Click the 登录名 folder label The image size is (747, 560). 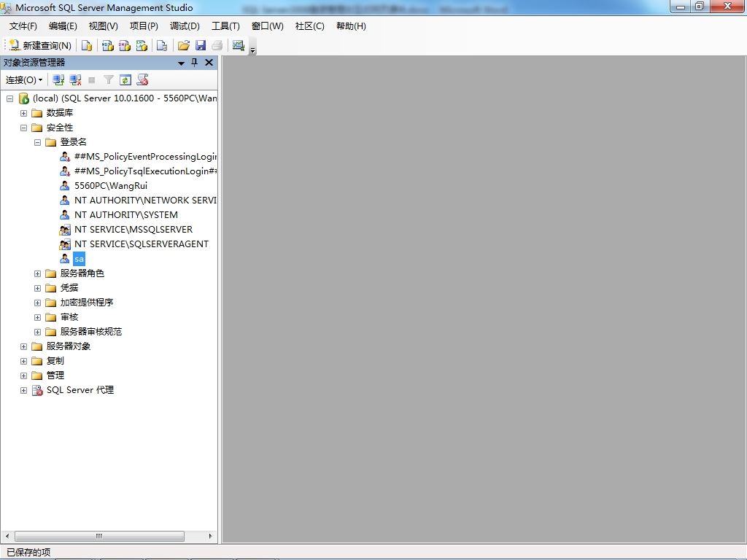coord(74,142)
